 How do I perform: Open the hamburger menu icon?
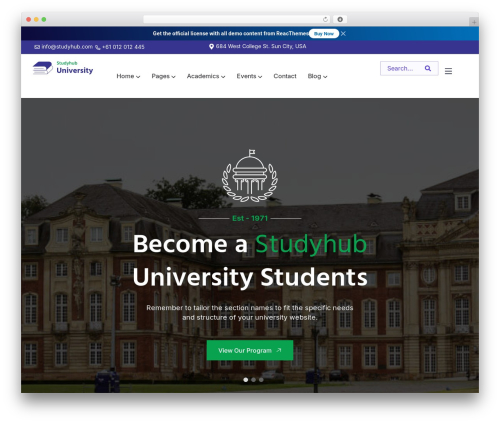click(448, 71)
